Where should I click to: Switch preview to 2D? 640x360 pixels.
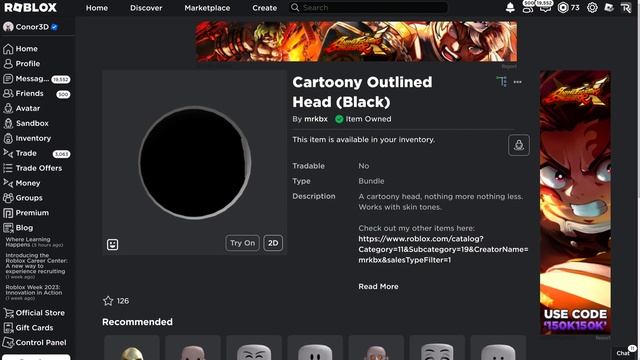pos(273,243)
